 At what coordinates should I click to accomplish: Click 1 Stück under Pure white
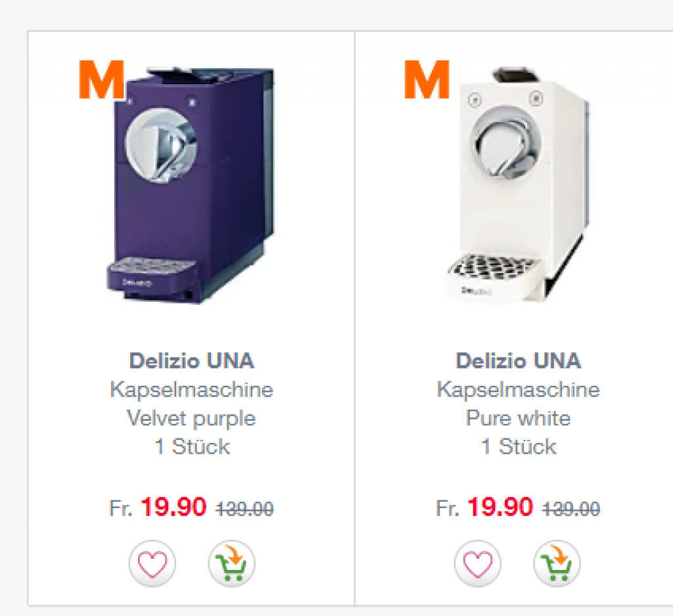(518, 447)
